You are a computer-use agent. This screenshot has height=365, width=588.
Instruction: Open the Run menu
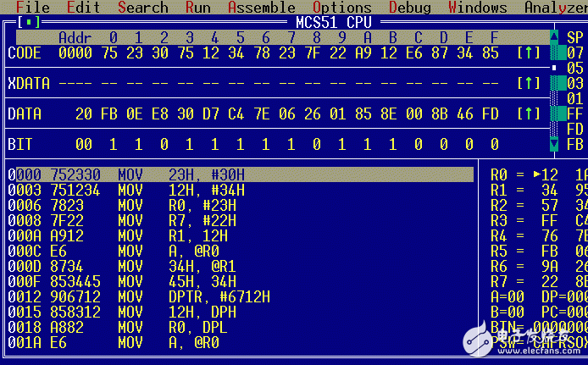point(197,8)
